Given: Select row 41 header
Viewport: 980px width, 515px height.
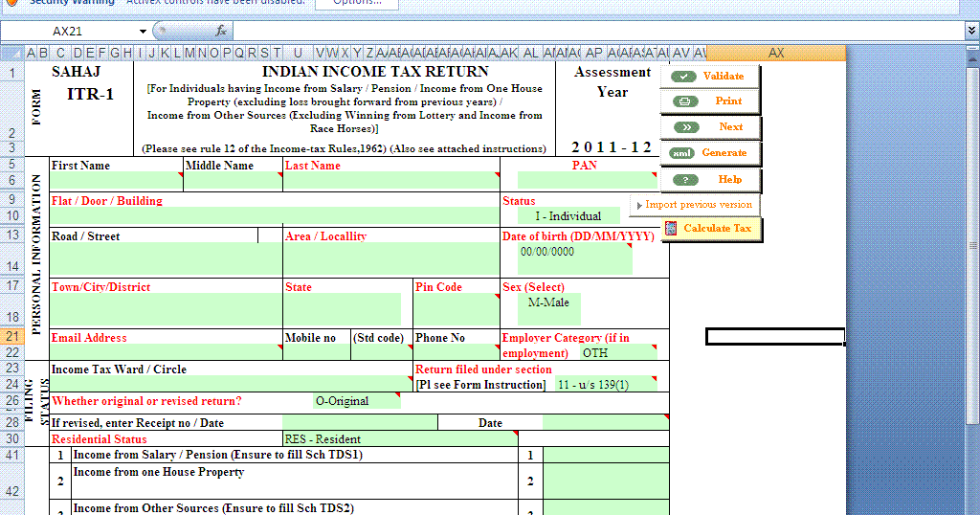Looking at the screenshot, I should click(x=11, y=455).
